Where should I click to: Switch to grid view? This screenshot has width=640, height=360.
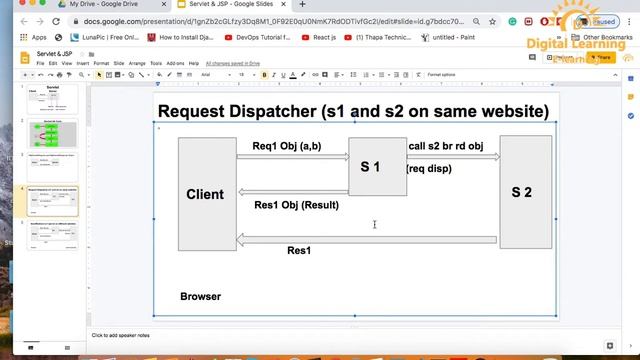pos(67,348)
